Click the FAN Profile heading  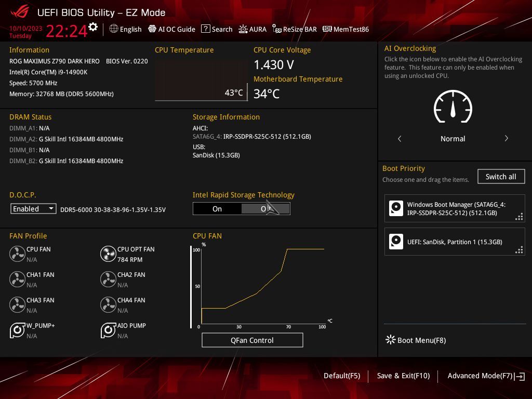click(x=28, y=236)
